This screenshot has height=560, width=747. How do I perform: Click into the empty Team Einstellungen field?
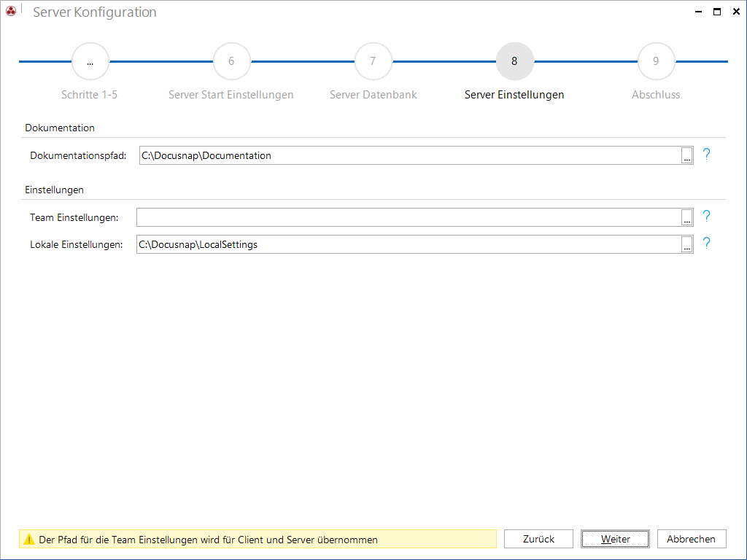[x=409, y=217]
